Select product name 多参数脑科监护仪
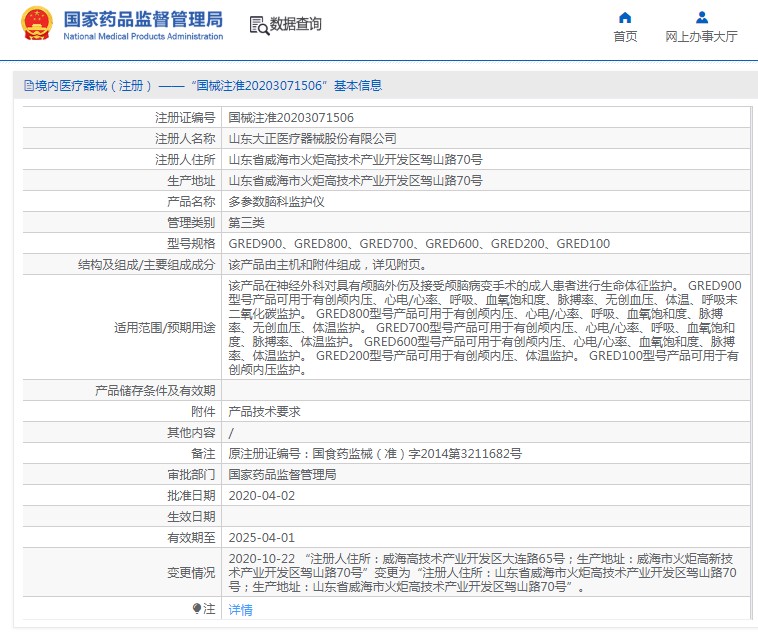 tap(276, 202)
